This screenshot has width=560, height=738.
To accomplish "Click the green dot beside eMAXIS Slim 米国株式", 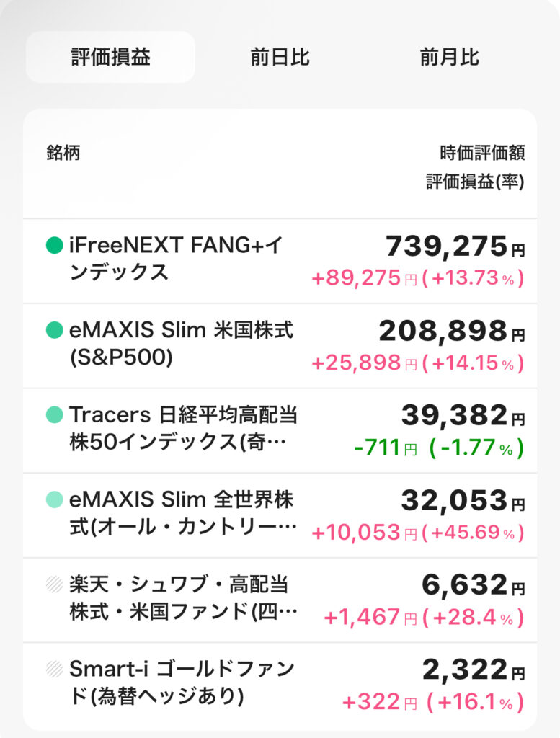I will (x=55, y=330).
